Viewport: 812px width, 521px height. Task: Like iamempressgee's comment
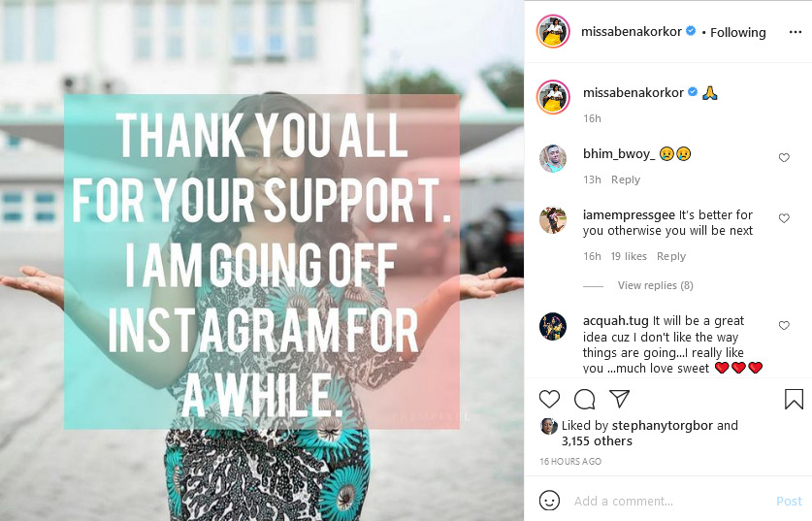[x=784, y=218]
